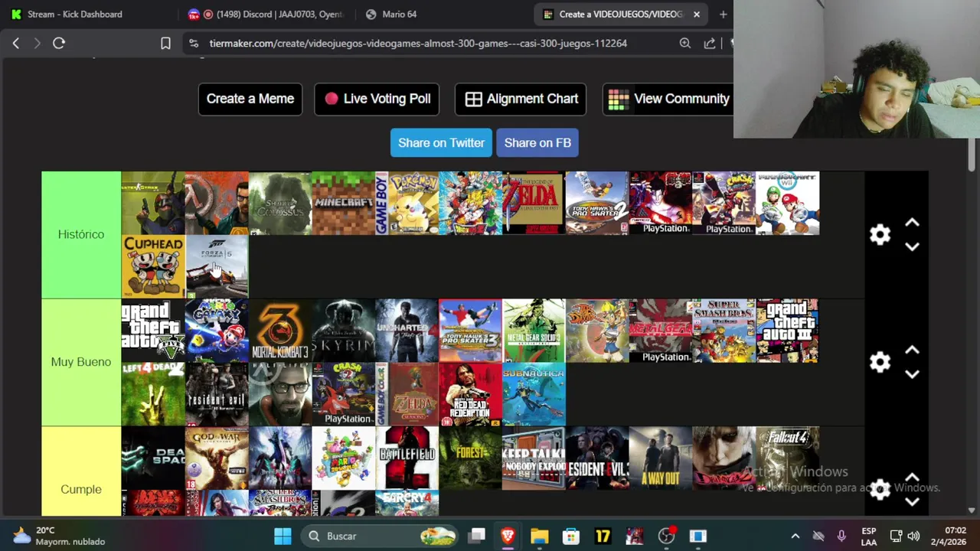This screenshot has height=551, width=980.
Task: Open the Windows Start menu
Action: click(x=283, y=536)
